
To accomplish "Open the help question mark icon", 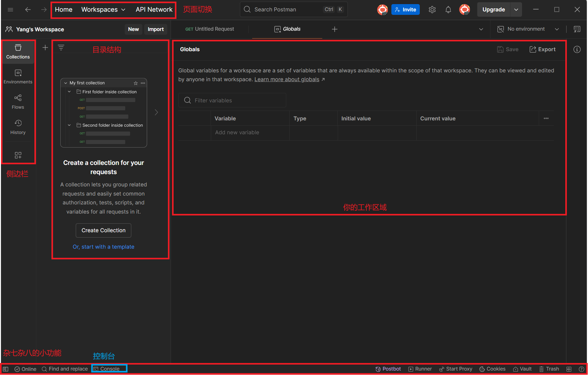I will pos(581,369).
